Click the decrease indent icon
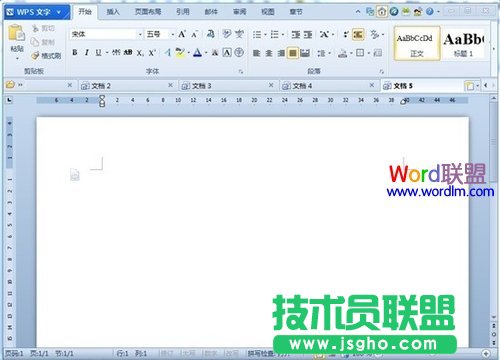Image resolution: width=500 pixels, height=360 pixels. [296, 34]
